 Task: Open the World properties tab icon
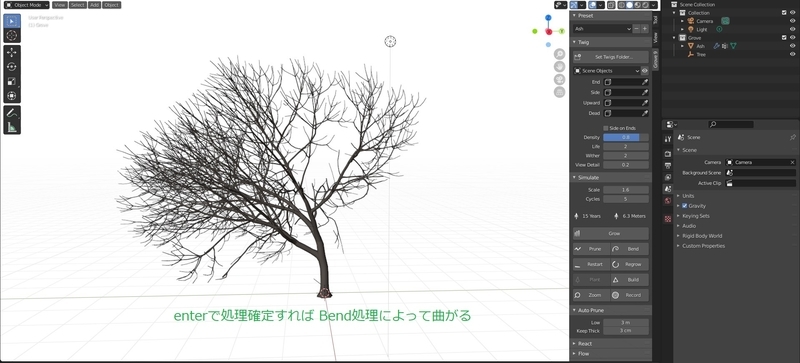(668, 201)
